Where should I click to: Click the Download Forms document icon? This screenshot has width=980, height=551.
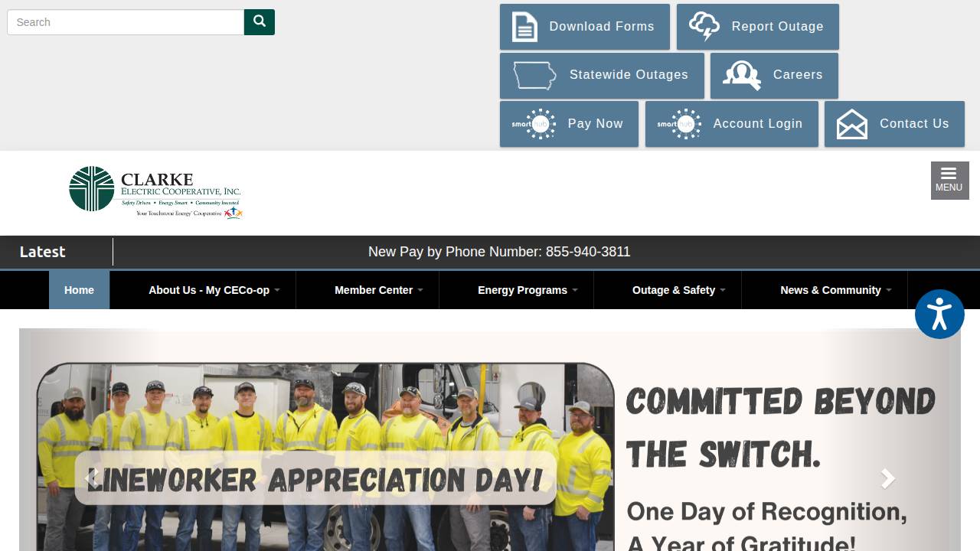tap(524, 26)
